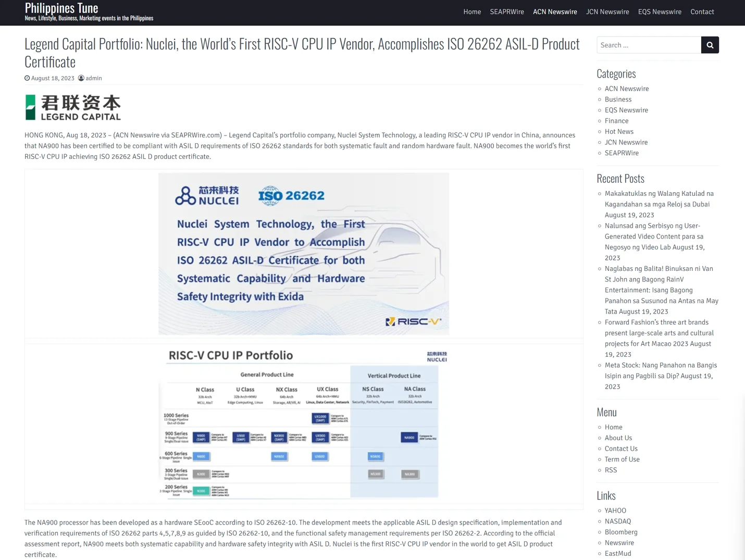Click the Recent Posts heading
745x560 pixels.
620,178
